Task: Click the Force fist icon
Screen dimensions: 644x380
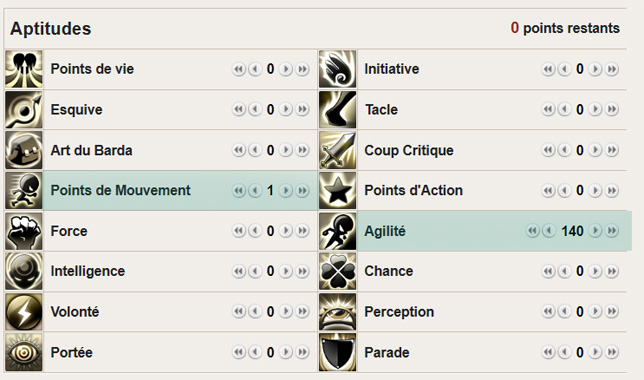Action: (x=24, y=231)
